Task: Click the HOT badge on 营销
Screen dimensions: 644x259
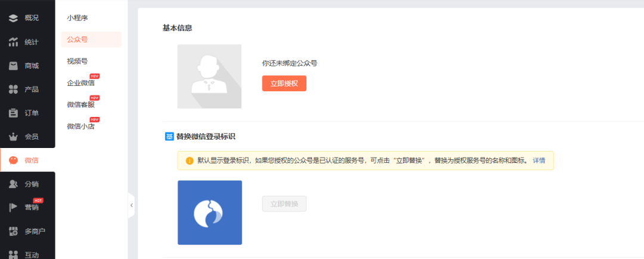Action: point(38,200)
